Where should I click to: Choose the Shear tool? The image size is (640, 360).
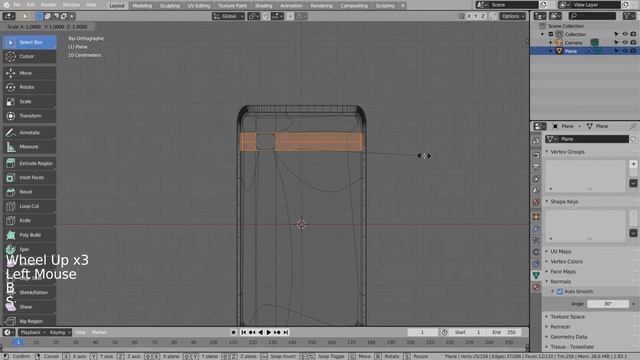click(29, 307)
